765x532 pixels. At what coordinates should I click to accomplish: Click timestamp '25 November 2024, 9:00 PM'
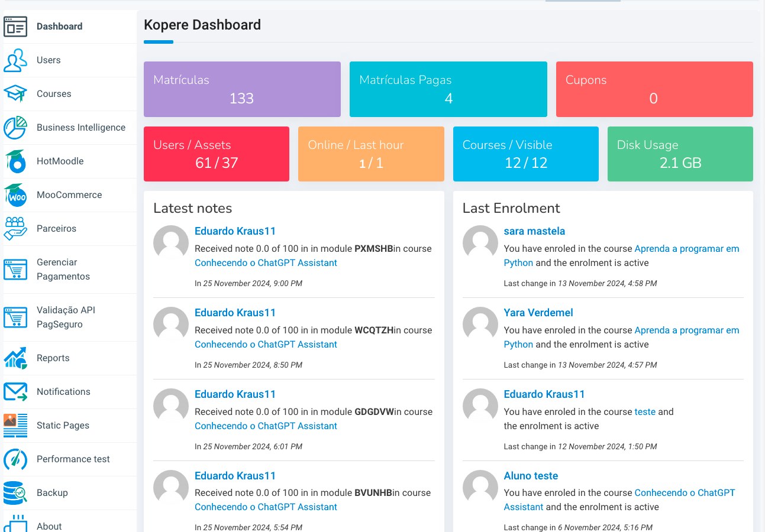point(253,284)
